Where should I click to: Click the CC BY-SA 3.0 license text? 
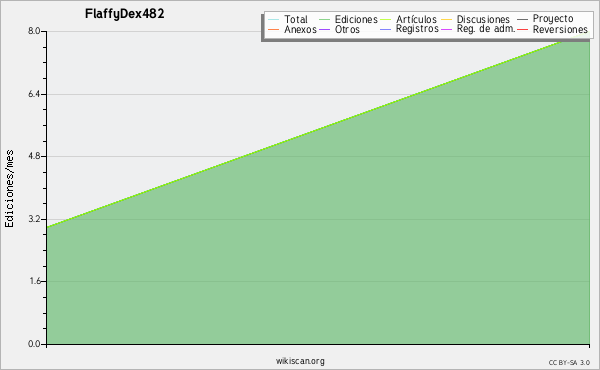pos(569,362)
